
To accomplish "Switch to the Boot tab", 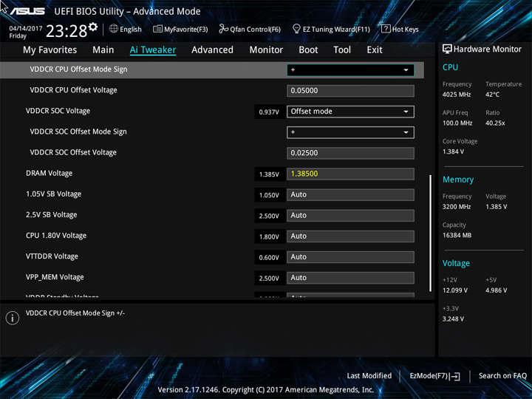I will 308,50.
